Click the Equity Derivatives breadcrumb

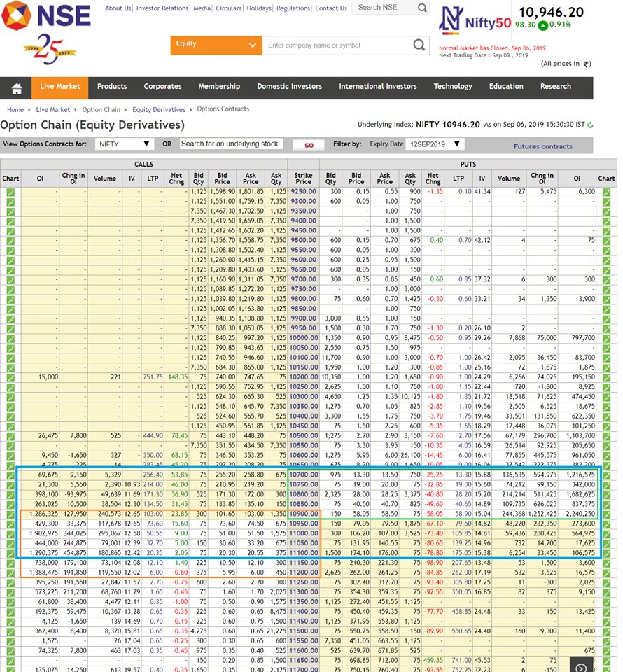[x=159, y=110]
